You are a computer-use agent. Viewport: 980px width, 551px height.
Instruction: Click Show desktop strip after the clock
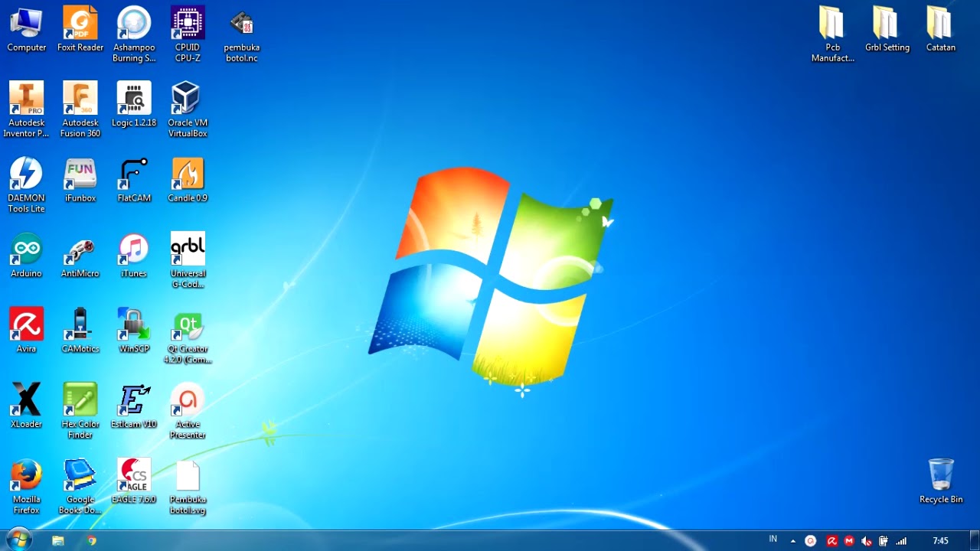[975, 540]
